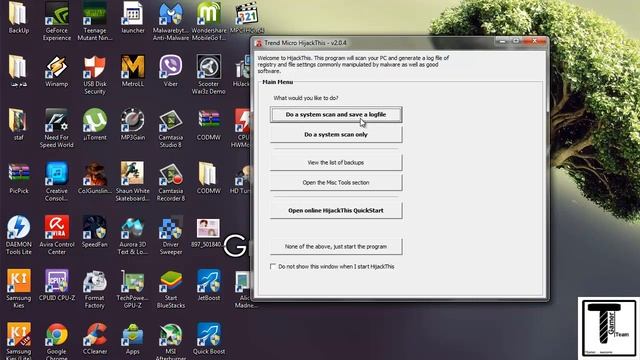Launch Start BlueStacks shortcut
The height and width of the screenshot is (360, 640).
click(x=171, y=289)
